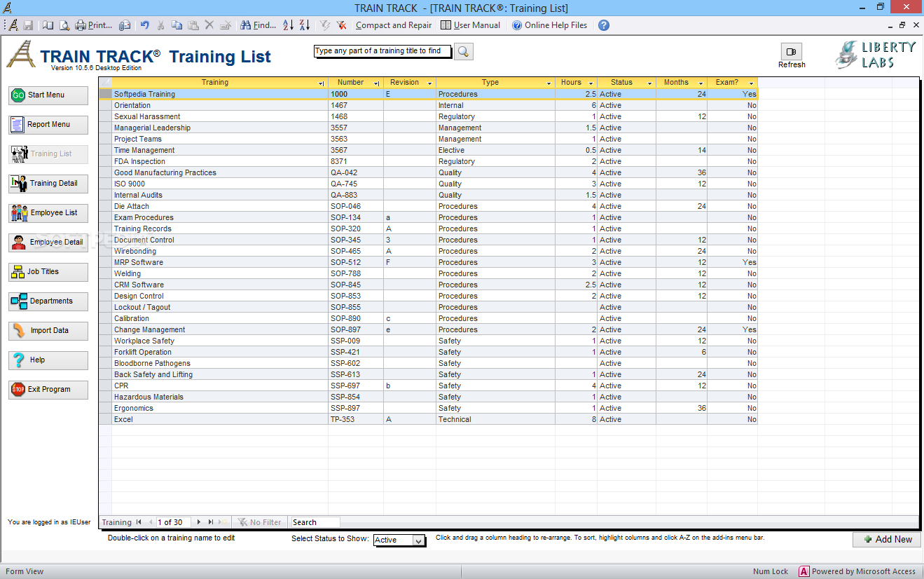
Task: Expand the Type column filter dropdown
Action: [x=549, y=83]
